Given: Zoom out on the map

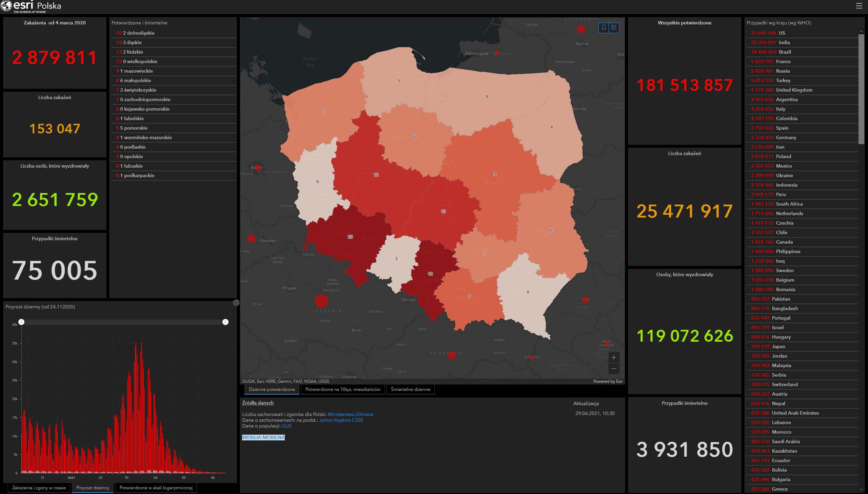Looking at the screenshot, I should [x=614, y=368].
